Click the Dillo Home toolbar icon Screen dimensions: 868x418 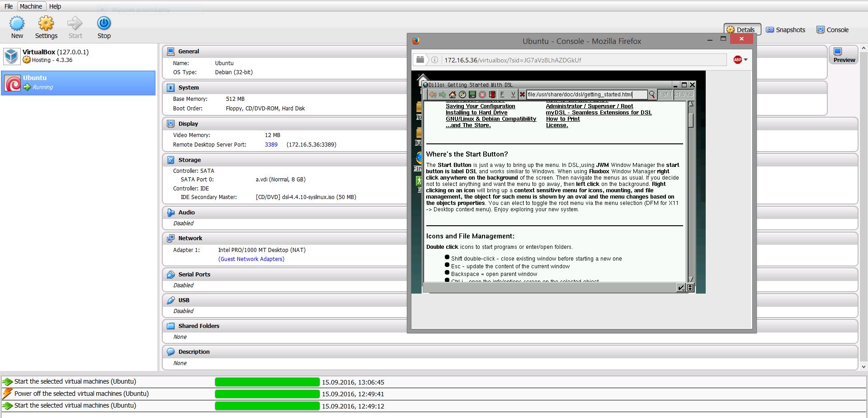(x=453, y=95)
